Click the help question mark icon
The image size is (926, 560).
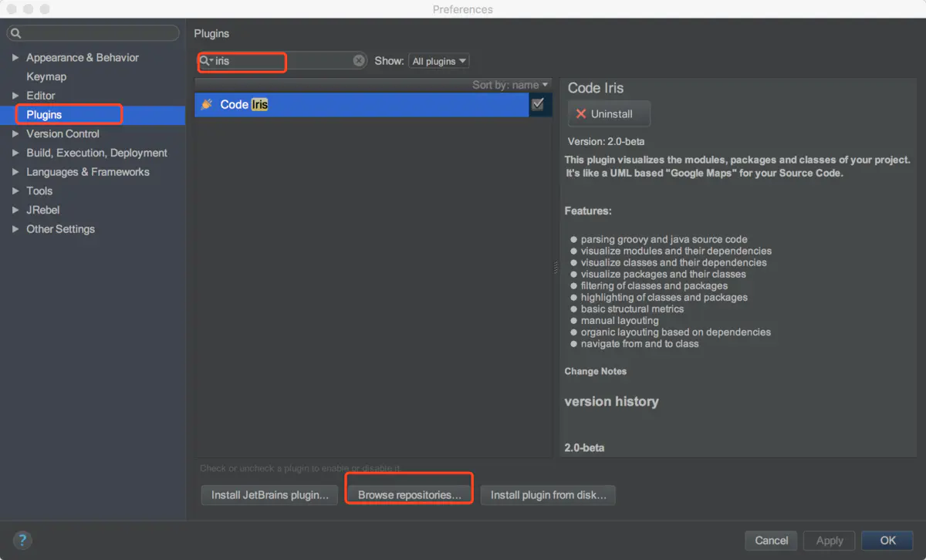click(x=22, y=540)
